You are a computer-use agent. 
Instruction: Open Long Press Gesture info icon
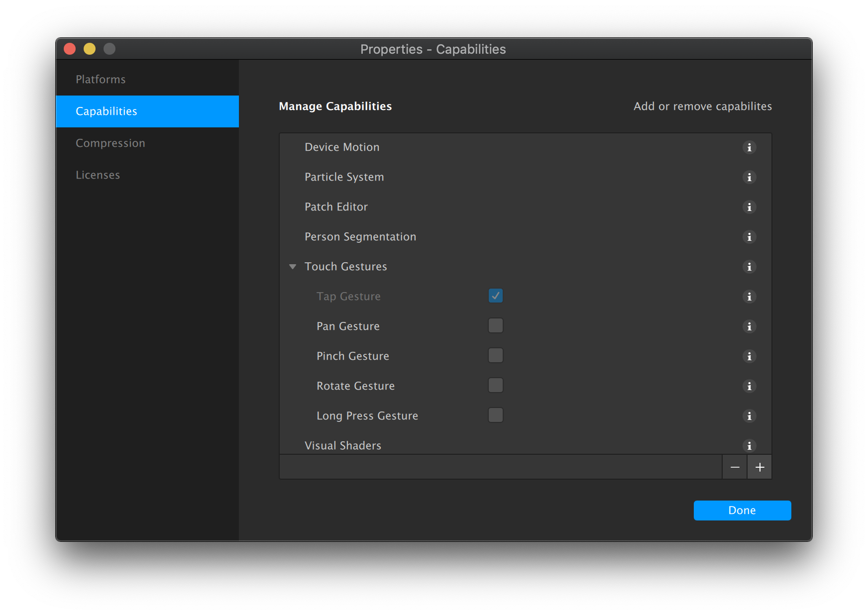749,416
